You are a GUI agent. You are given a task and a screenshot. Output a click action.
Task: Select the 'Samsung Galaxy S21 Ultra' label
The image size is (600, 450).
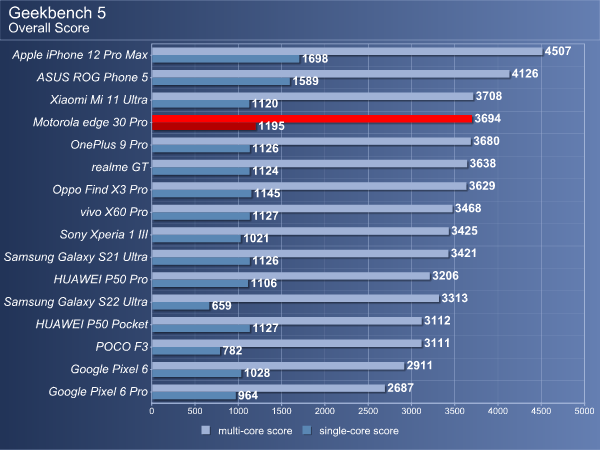(75, 257)
